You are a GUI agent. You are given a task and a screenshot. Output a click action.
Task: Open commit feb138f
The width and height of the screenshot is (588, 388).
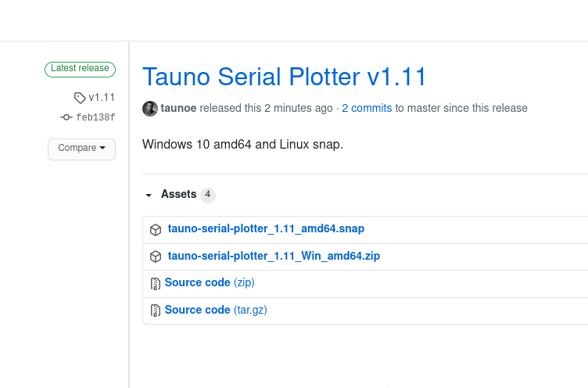click(95, 117)
